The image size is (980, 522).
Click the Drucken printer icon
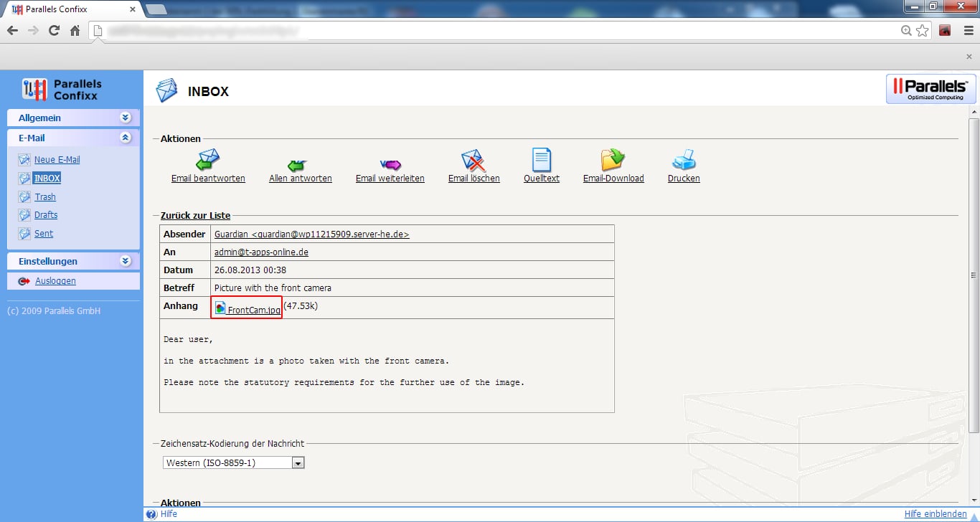pos(684,159)
